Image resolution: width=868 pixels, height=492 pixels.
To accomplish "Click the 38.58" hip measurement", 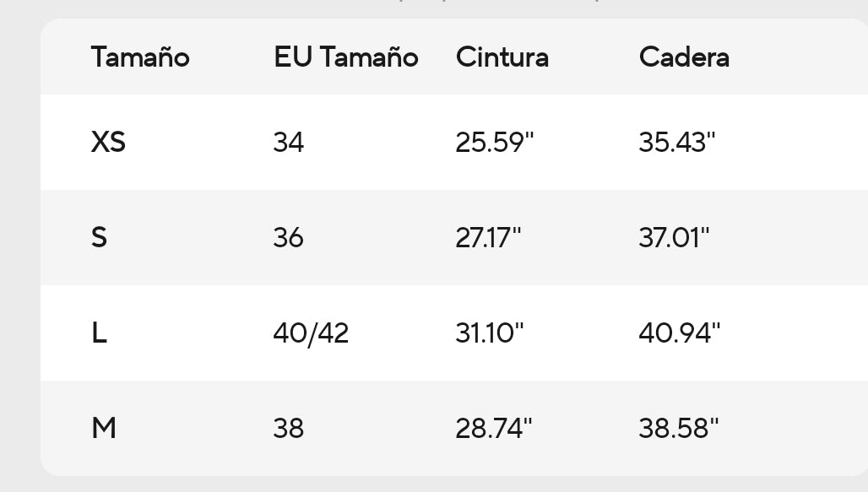I will click(678, 429).
